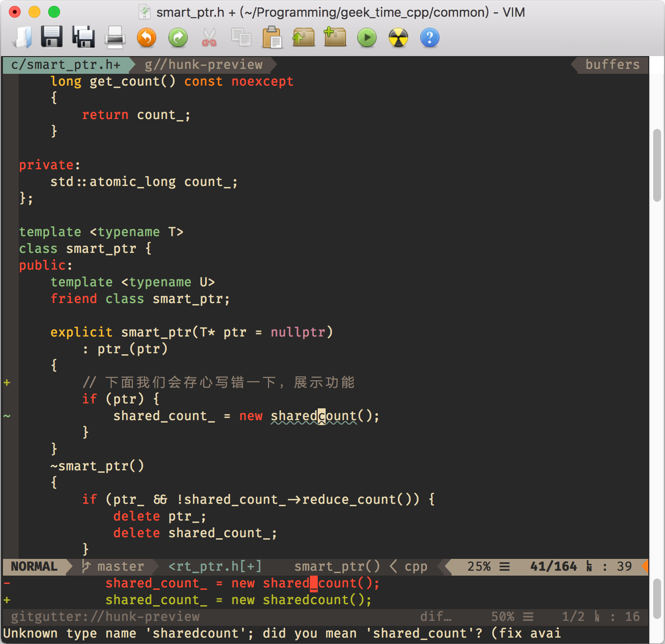Image resolution: width=665 pixels, height=644 pixels.
Task: Print the document
Action: [115, 37]
